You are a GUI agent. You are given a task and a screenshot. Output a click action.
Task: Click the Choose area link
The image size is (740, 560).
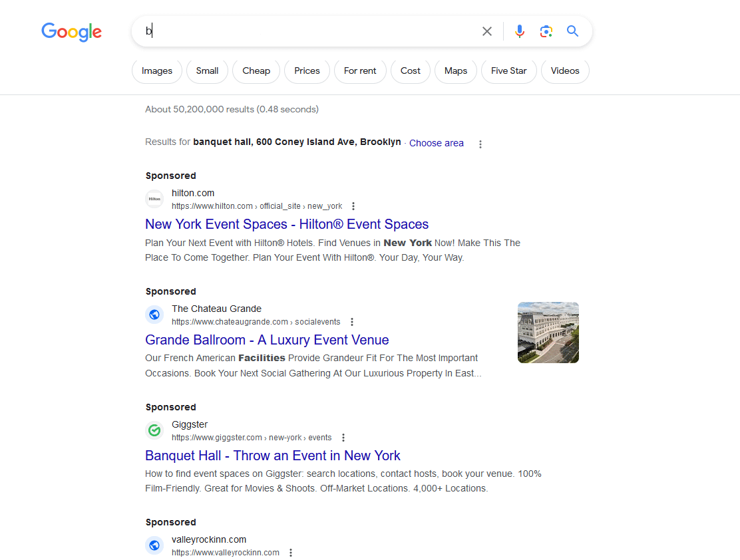pyautogui.click(x=437, y=143)
